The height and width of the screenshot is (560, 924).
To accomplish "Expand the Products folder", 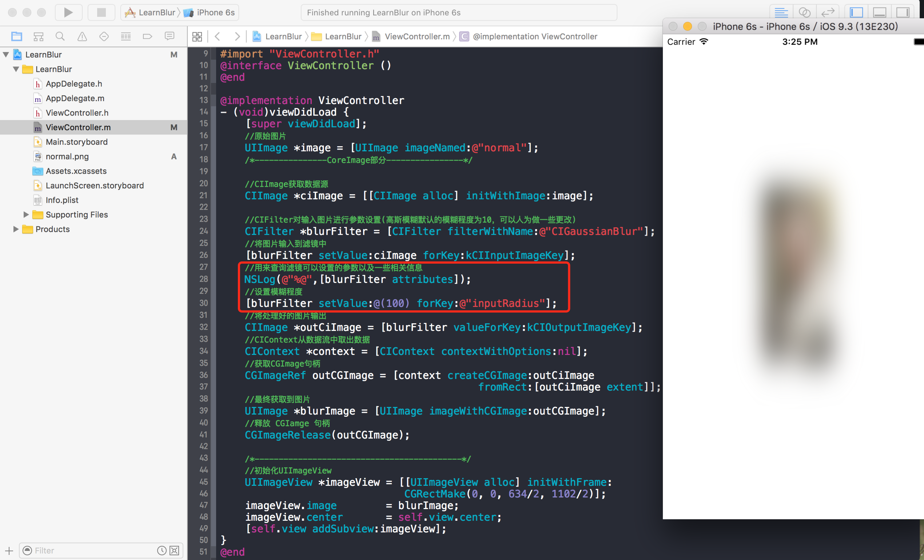I will click(x=16, y=229).
